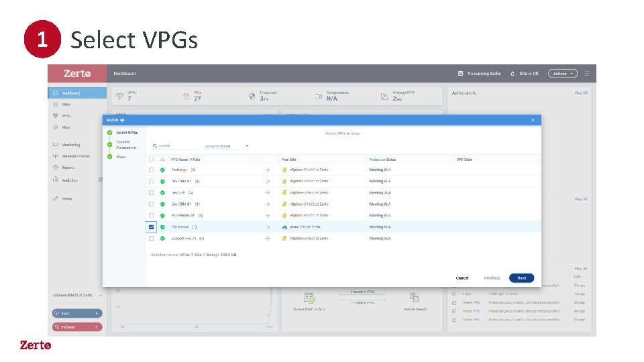Open the Group by None dropdown
Screen dimensions: 644x362
pos(226,146)
